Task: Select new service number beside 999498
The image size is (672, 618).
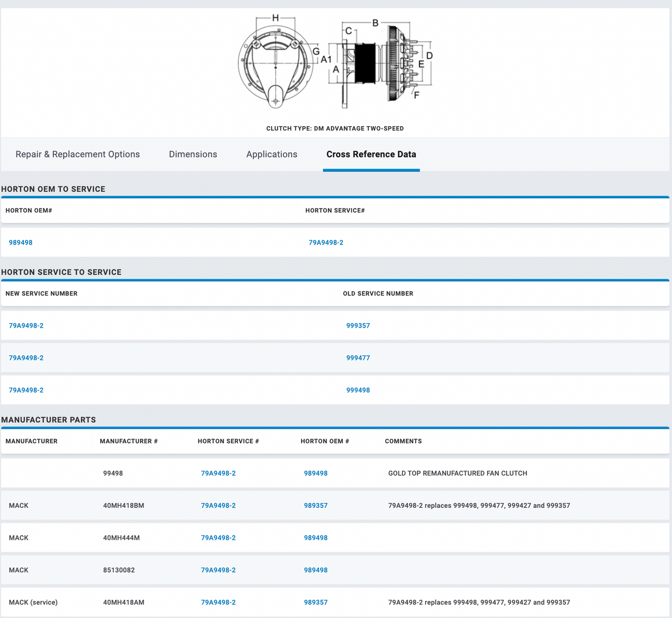Action: pyautogui.click(x=26, y=390)
